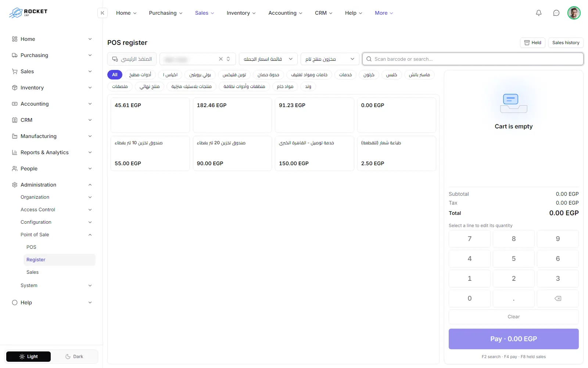Click the المنفذ الرئيسي outlet button
Viewport: 588px width, 368px height.
tap(132, 59)
